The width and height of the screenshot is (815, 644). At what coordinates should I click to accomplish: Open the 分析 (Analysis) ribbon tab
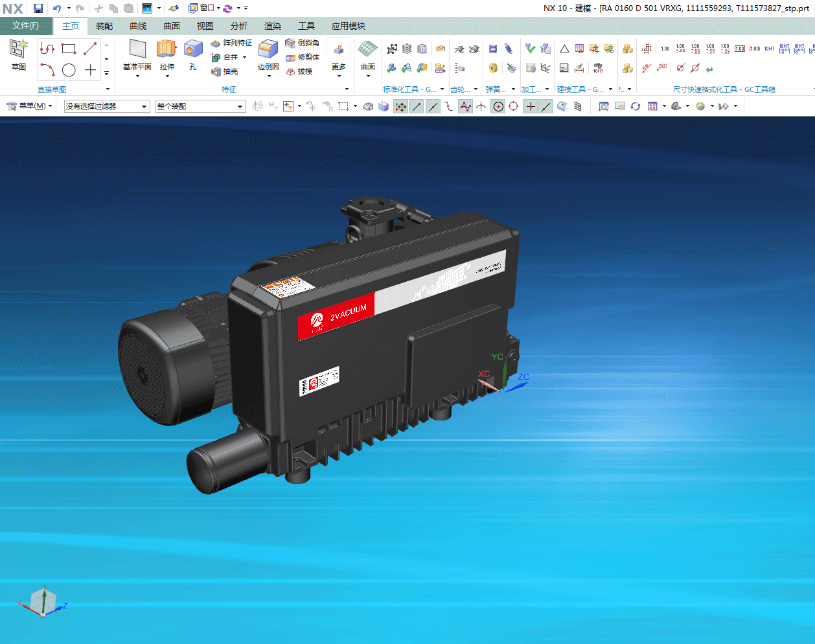(x=239, y=26)
